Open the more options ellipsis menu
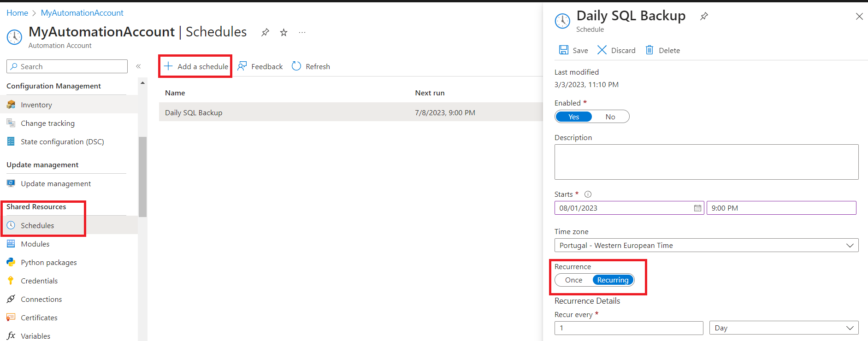Screen dimensions: 868x341 pos(302,32)
